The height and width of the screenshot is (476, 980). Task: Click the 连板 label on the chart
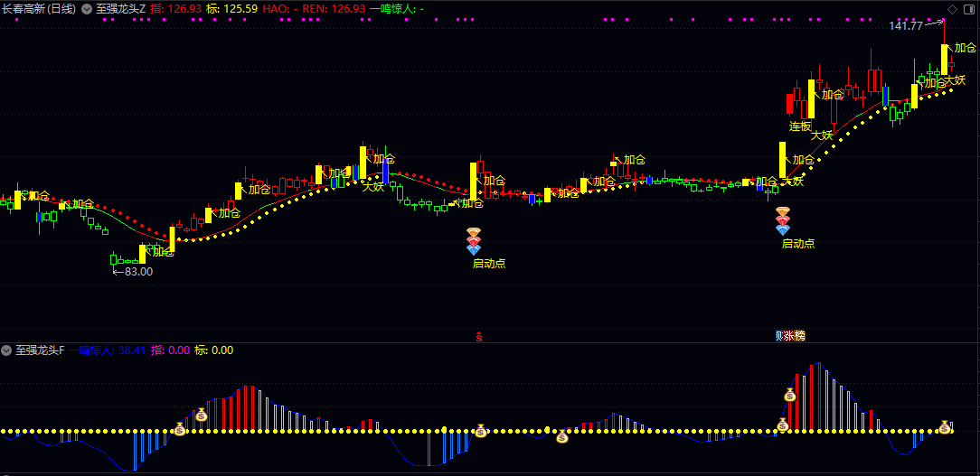click(x=799, y=126)
